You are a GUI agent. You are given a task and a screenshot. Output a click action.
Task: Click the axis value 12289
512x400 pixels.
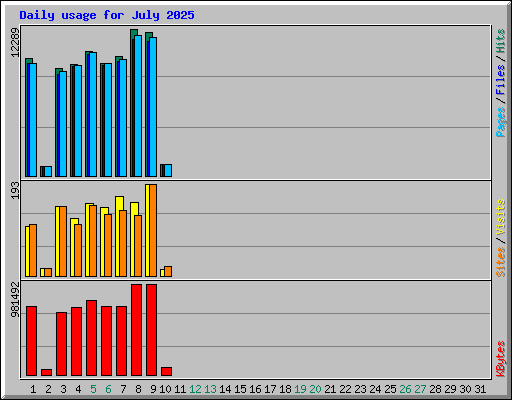pyautogui.click(x=15, y=42)
